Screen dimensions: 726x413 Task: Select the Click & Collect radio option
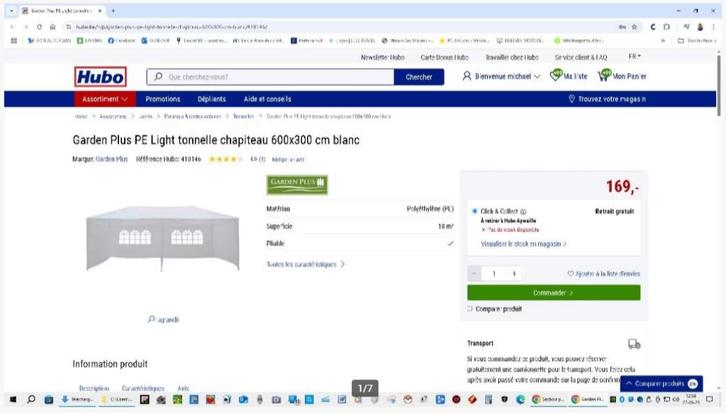coord(474,212)
